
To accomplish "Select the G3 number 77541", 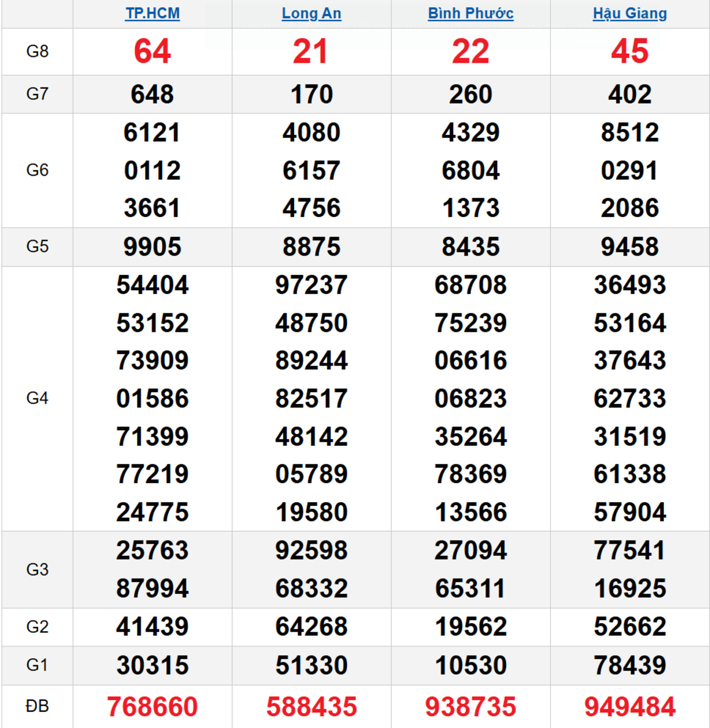I will [x=630, y=551].
